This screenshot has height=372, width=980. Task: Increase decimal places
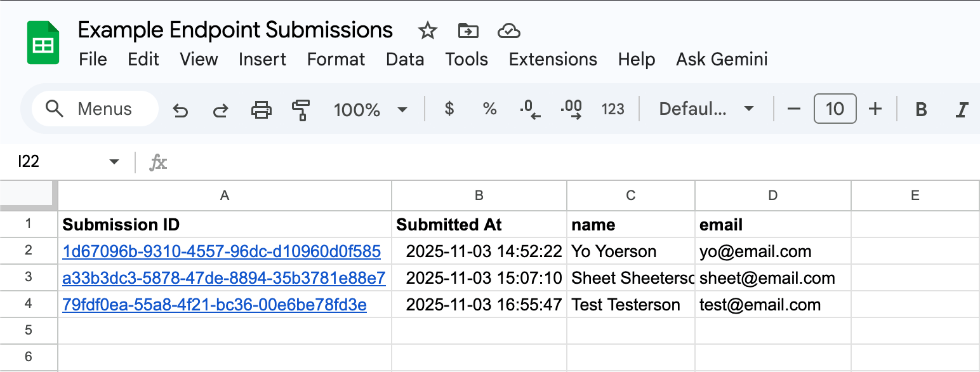coord(571,109)
